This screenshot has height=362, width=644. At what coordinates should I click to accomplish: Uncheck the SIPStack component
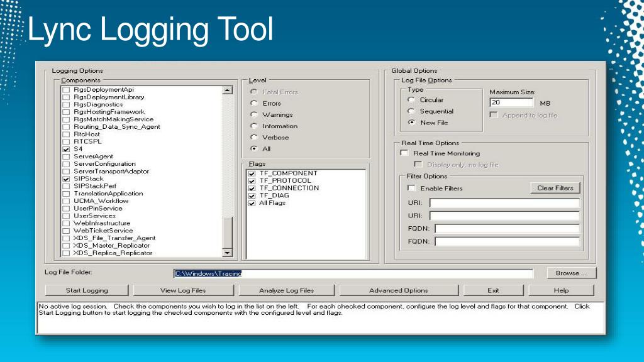(66, 179)
